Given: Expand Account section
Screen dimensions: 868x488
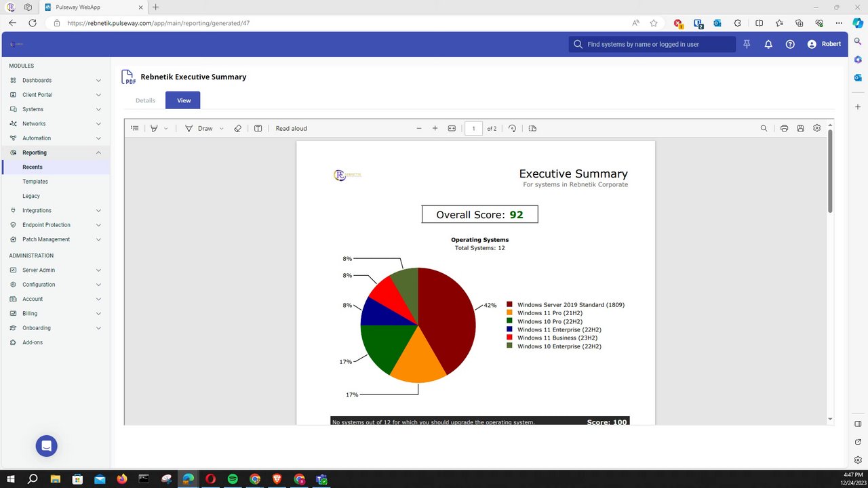Looking at the screenshot, I should tap(55, 299).
